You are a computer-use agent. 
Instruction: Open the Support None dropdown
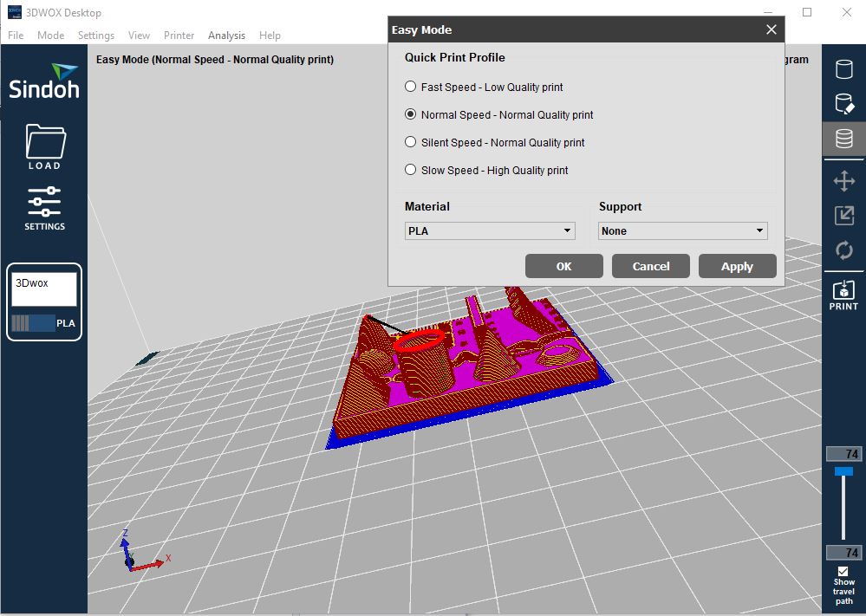coord(682,230)
